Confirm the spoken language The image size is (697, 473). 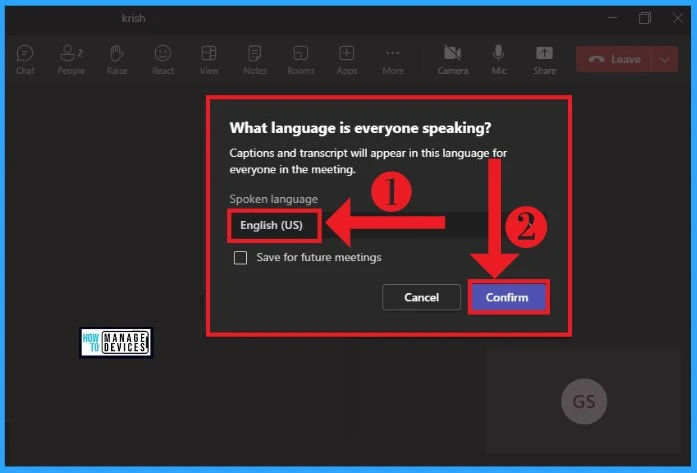(x=507, y=297)
